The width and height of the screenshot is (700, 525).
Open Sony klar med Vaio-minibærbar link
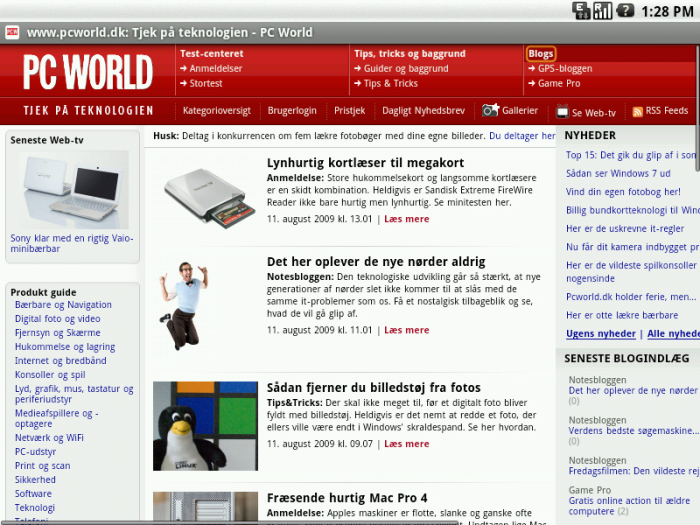point(72,243)
